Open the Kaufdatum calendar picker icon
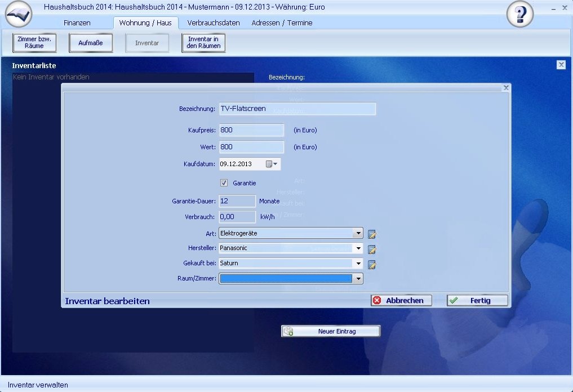Viewport: 573px width, 392px height. 271,164
